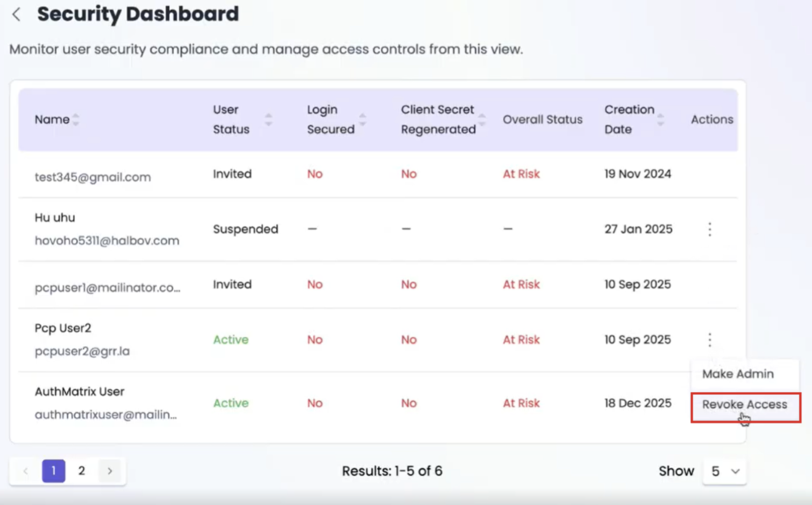Click the pcpuser2@grr.la email

82,351
